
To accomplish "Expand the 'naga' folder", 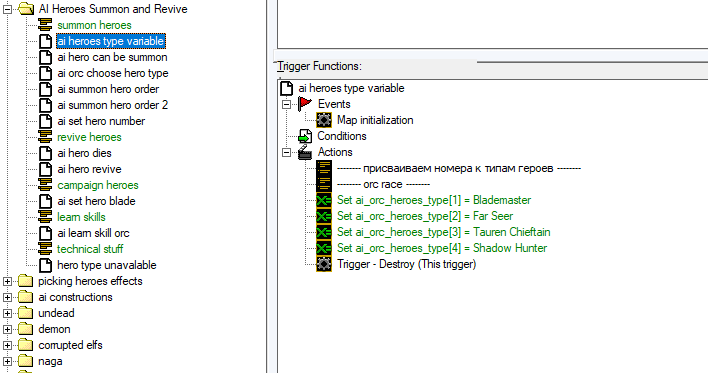I will click(x=7, y=361).
